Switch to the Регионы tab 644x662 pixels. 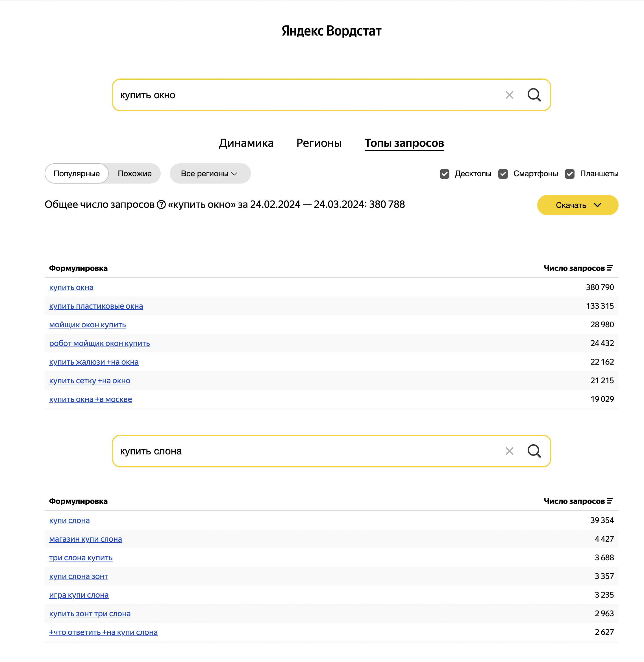[x=319, y=143]
